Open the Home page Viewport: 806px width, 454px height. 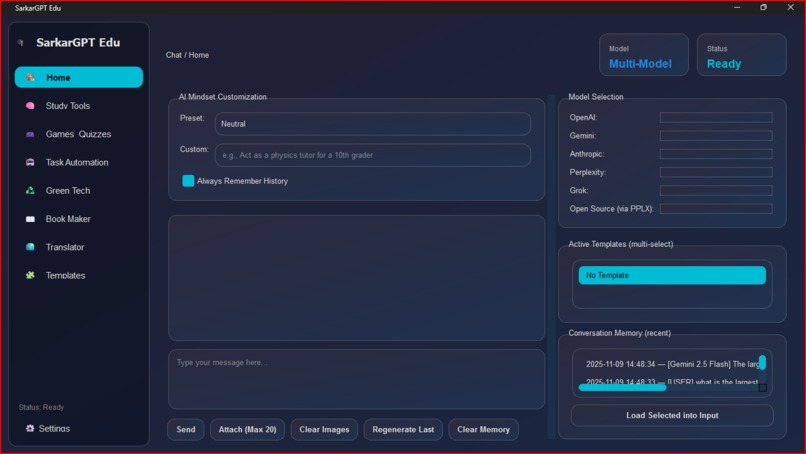79,77
